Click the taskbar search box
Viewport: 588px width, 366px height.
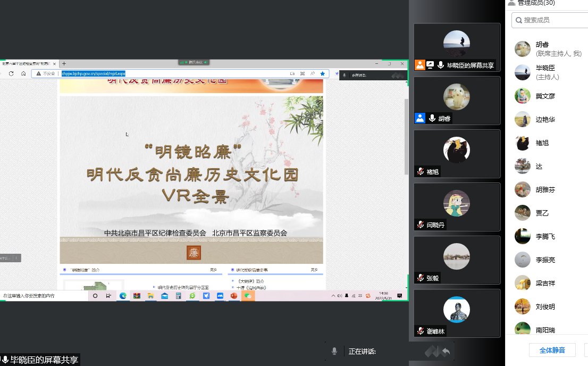click(44, 296)
